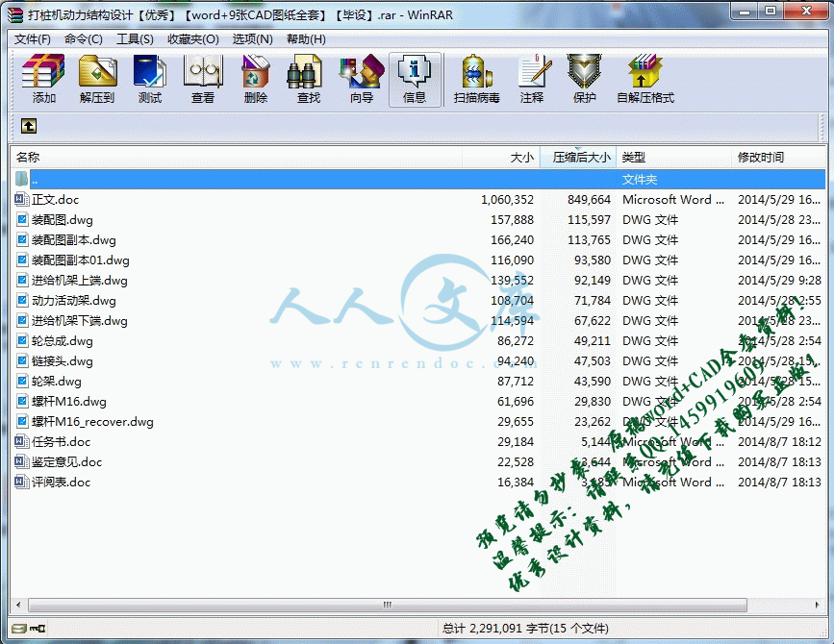Click the horizontal scrollbar thumb
834x644 pixels.
(x=388, y=605)
